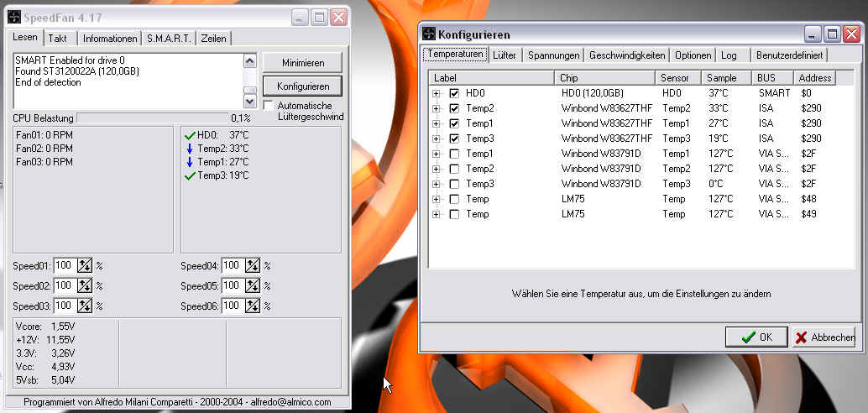Expand the W83627THF Temp1 row
The width and height of the screenshot is (868, 413).
pos(437,123)
